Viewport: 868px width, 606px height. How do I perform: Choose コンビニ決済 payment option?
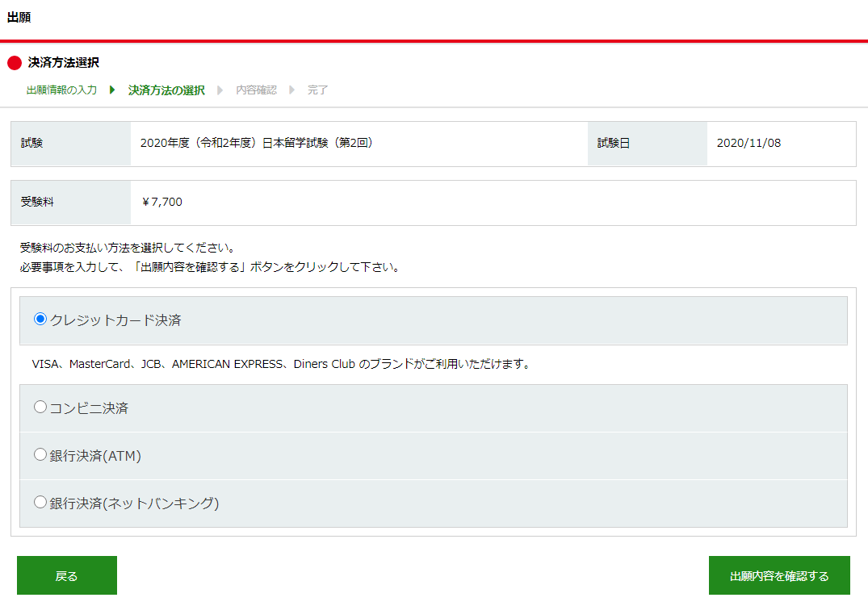coord(40,407)
